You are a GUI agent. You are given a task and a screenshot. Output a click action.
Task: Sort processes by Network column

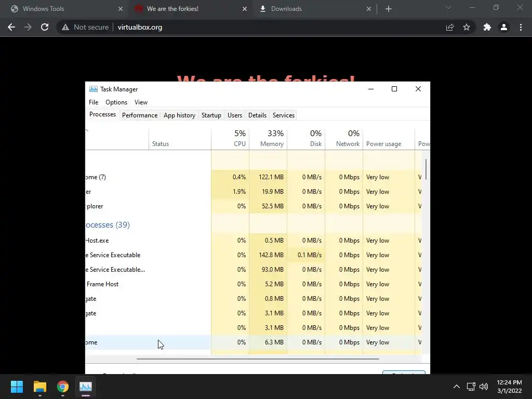tap(344, 139)
